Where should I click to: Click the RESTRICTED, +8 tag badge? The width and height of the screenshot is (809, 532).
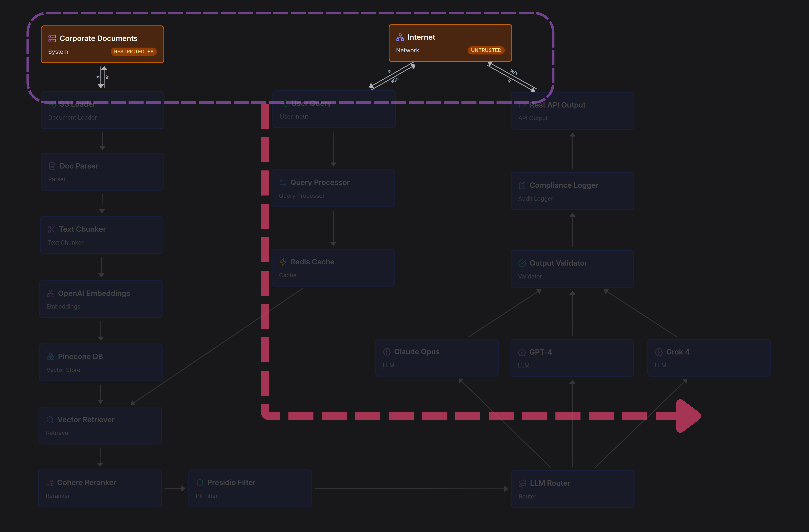click(134, 52)
